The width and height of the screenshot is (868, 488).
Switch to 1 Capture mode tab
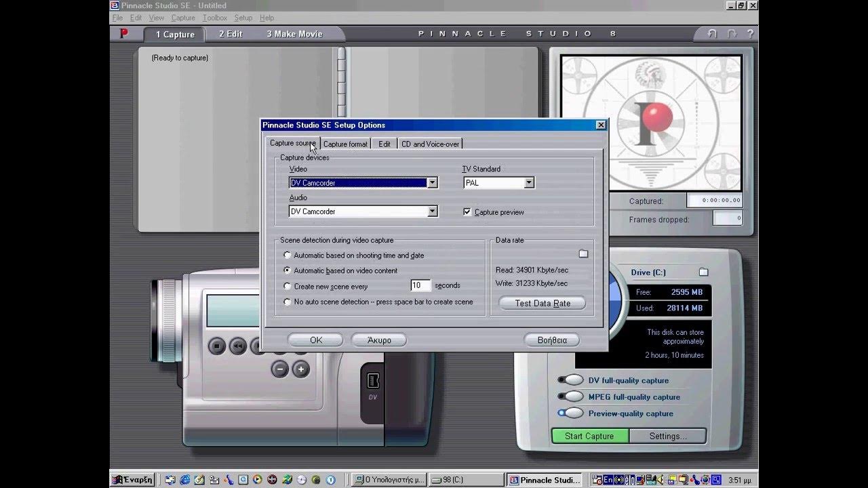tap(175, 34)
